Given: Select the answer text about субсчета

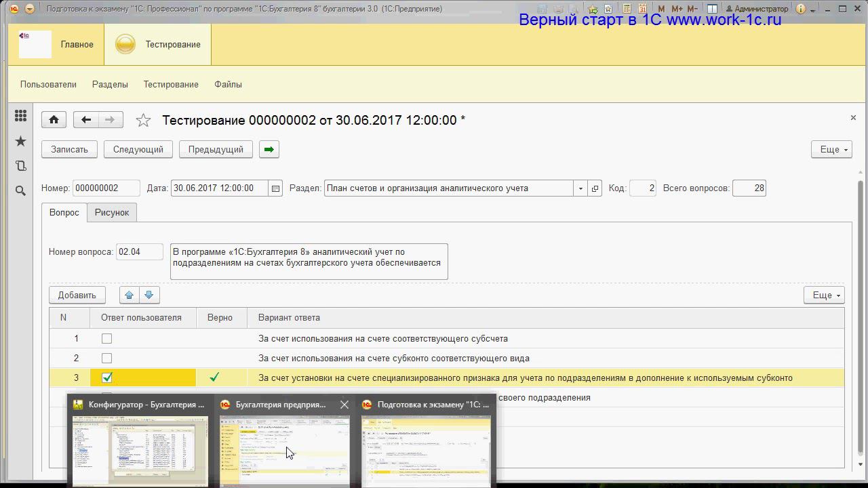Looking at the screenshot, I should pos(383,338).
